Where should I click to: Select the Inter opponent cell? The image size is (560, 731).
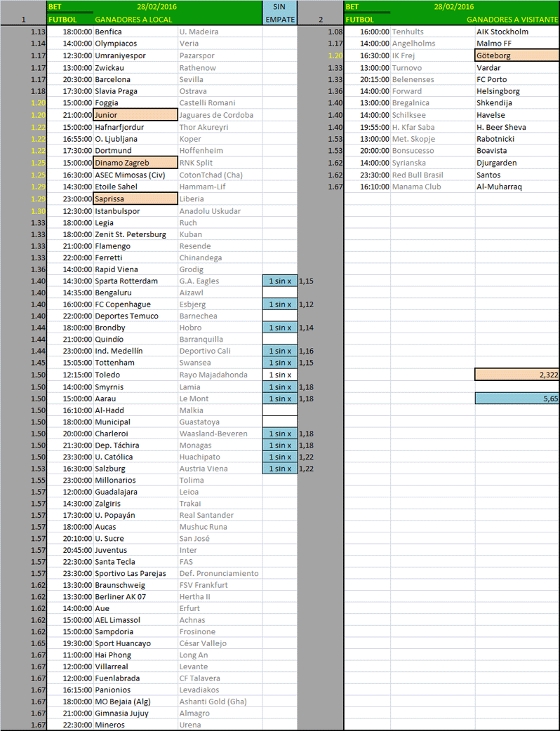[x=220, y=549]
